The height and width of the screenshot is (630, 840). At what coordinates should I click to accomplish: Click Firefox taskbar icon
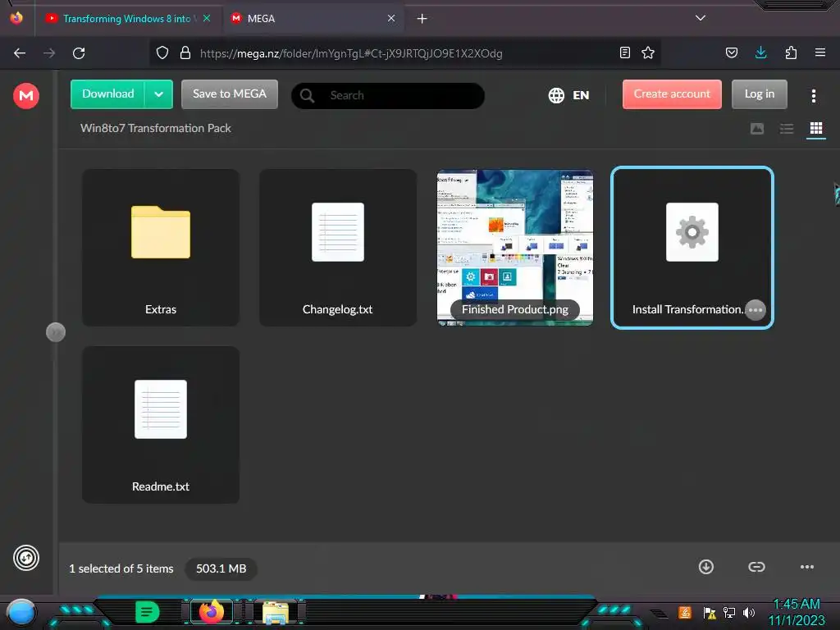click(x=211, y=612)
